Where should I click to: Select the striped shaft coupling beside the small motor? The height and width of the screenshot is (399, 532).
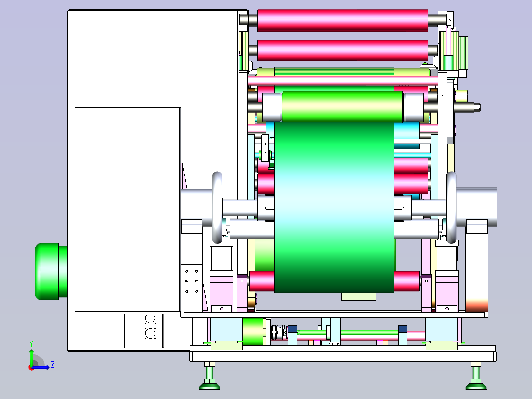click(278, 332)
